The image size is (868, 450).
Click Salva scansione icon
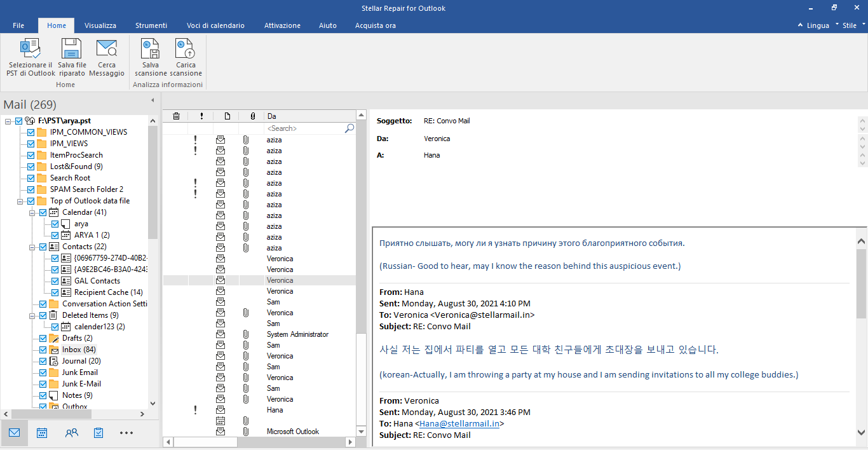coord(151,48)
